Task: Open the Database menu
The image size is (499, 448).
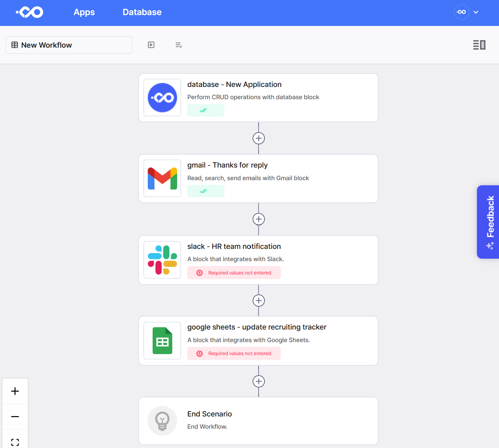Action: (142, 12)
